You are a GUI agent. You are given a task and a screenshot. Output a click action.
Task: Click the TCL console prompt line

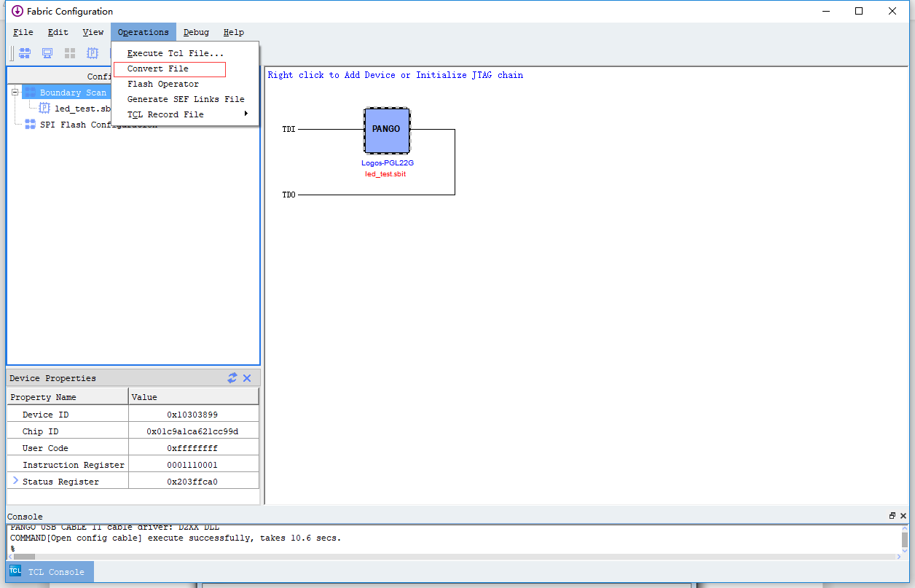click(x=12, y=548)
